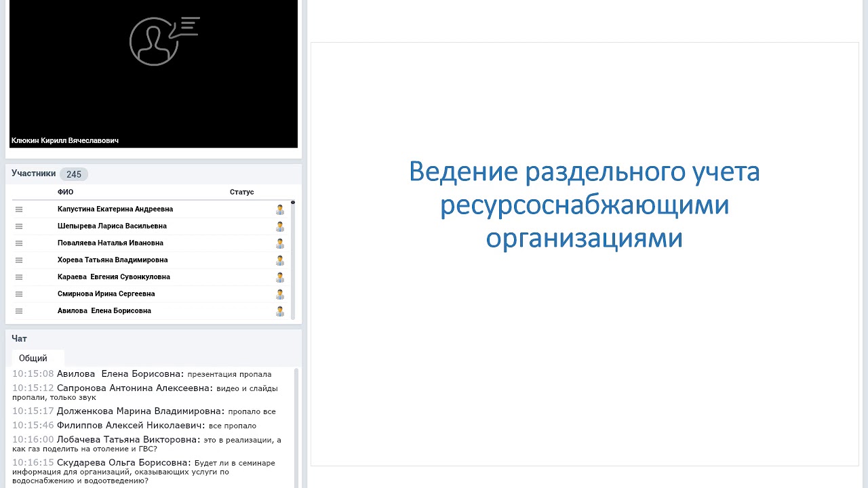Click the speaker avatar icon in the video panel
Viewport: 868px width, 488px height.
tap(164, 41)
